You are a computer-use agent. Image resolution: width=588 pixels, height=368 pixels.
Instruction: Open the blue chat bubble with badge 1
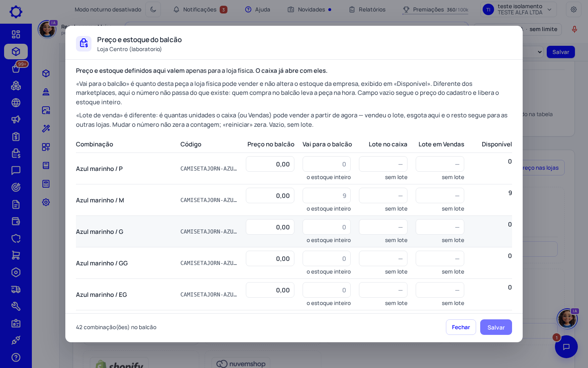tap(566, 347)
